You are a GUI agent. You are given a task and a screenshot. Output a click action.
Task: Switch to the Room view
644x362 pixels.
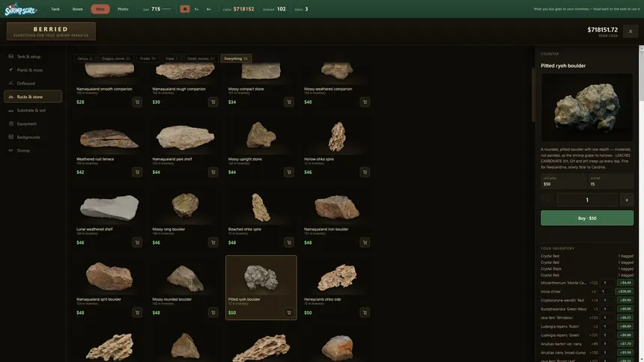click(x=78, y=9)
